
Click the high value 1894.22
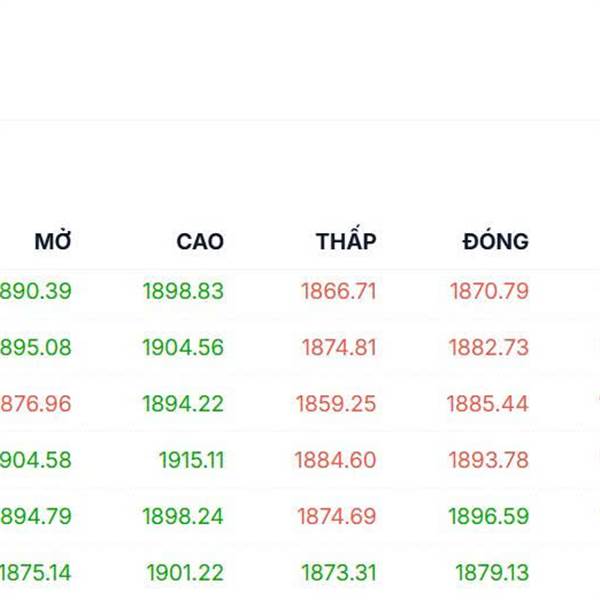click(x=183, y=404)
